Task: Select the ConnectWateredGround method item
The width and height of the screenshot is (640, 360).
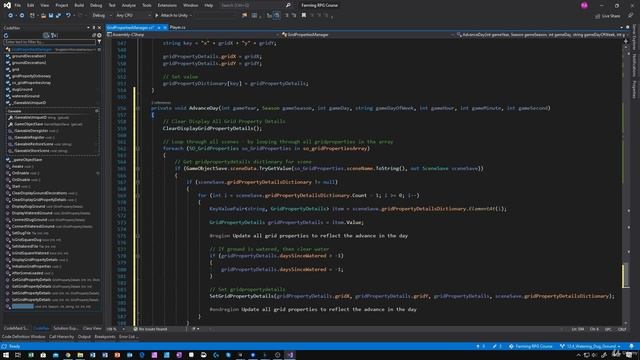Action: [x=33, y=227]
